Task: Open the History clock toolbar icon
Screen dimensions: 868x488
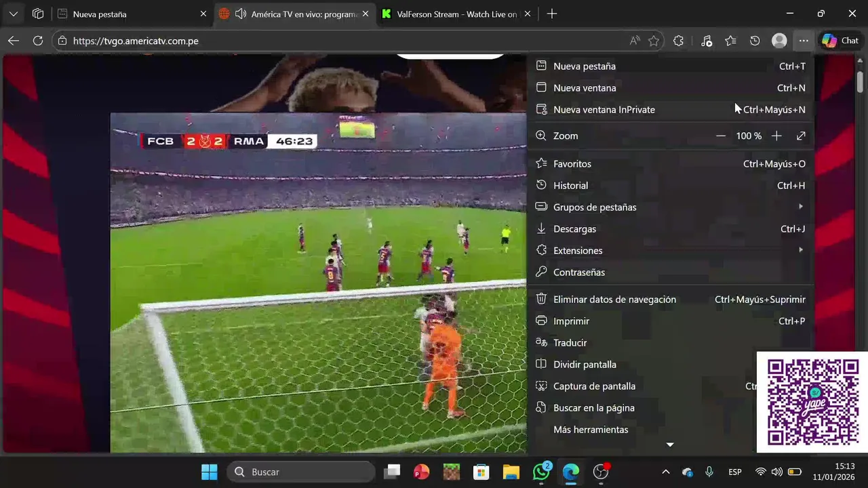Action: (x=755, y=41)
